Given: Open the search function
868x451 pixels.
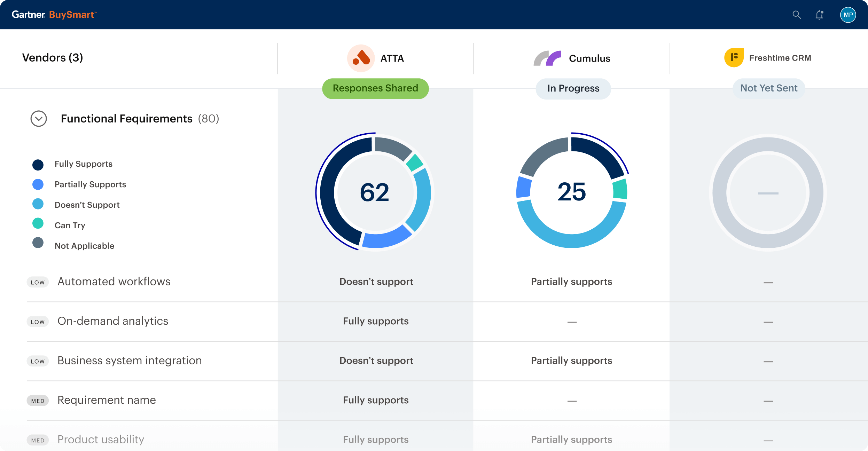Looking at the screenshot, I should (x=796, y=15).
